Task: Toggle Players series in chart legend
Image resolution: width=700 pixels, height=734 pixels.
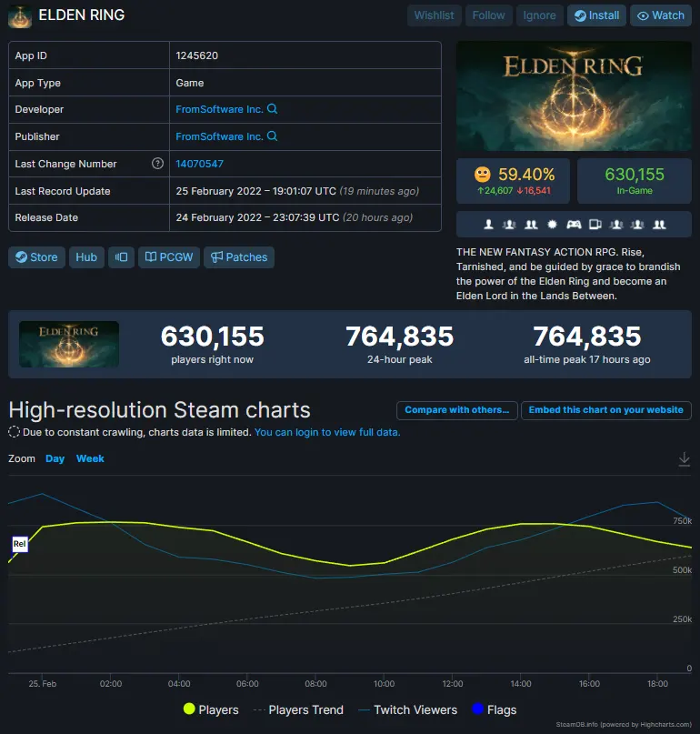Action: click(x=211, y=709)
